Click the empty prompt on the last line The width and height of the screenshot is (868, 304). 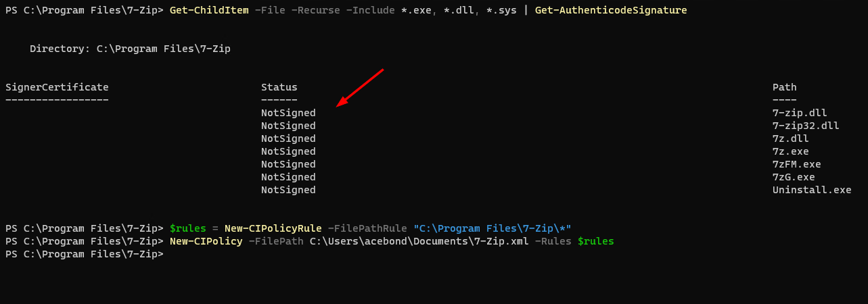(85, 254)
